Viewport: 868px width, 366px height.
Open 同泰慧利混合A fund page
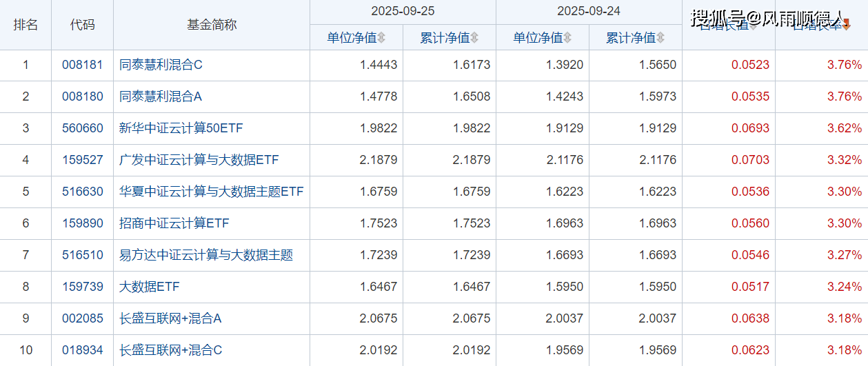coord(161,96)
